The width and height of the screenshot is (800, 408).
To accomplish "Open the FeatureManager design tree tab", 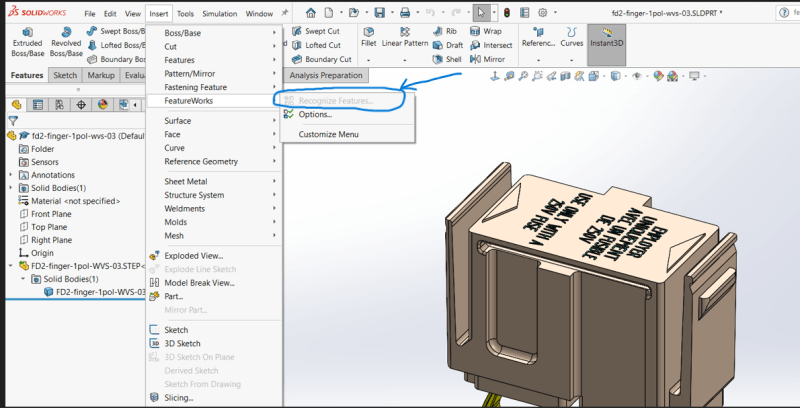I will pyautogui.click(x=16, y=105).
